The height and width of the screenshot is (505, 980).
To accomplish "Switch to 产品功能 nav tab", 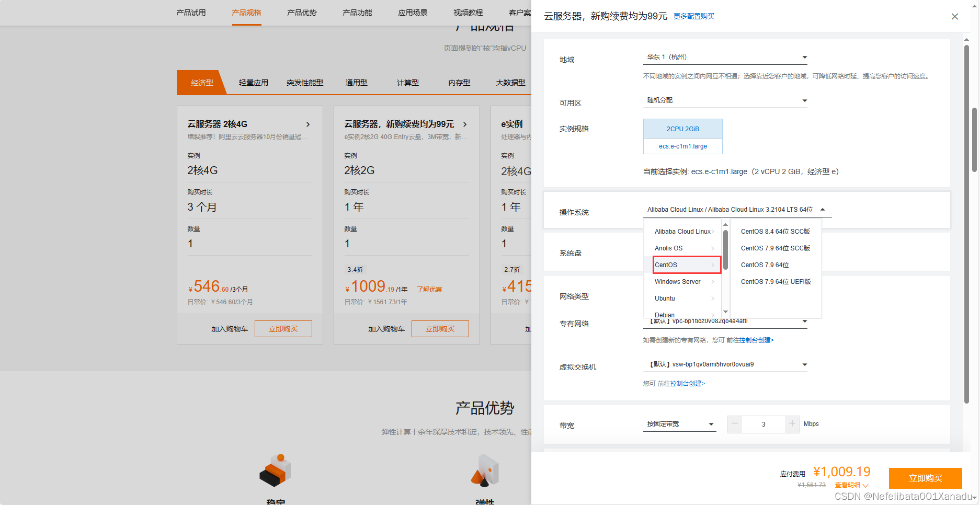I will [357, 13].
